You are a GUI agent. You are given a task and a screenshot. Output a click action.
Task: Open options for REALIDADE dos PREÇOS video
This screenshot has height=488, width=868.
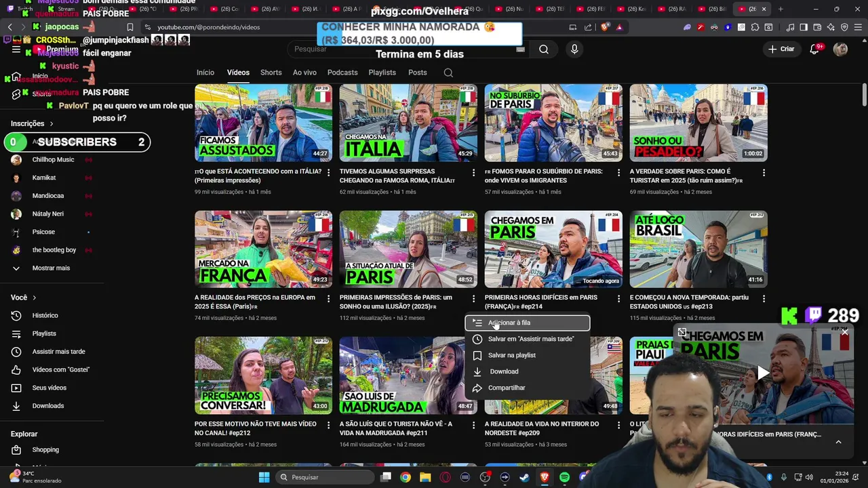tap(328, 299)
